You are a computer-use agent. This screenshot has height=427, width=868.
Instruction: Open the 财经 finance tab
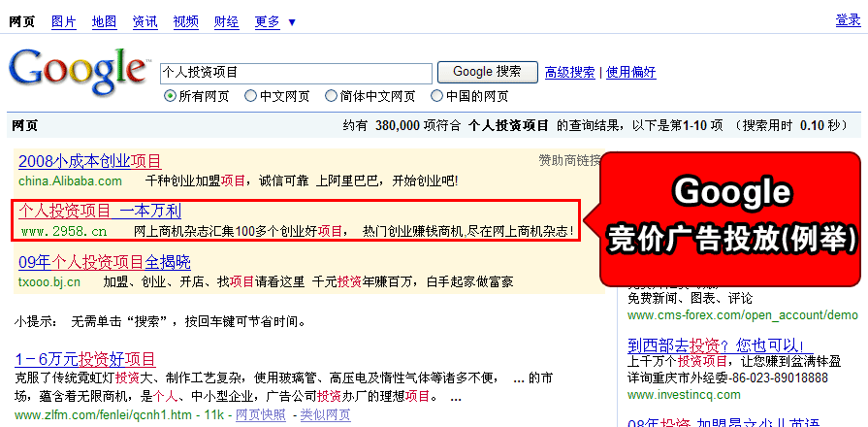point(226,22)
